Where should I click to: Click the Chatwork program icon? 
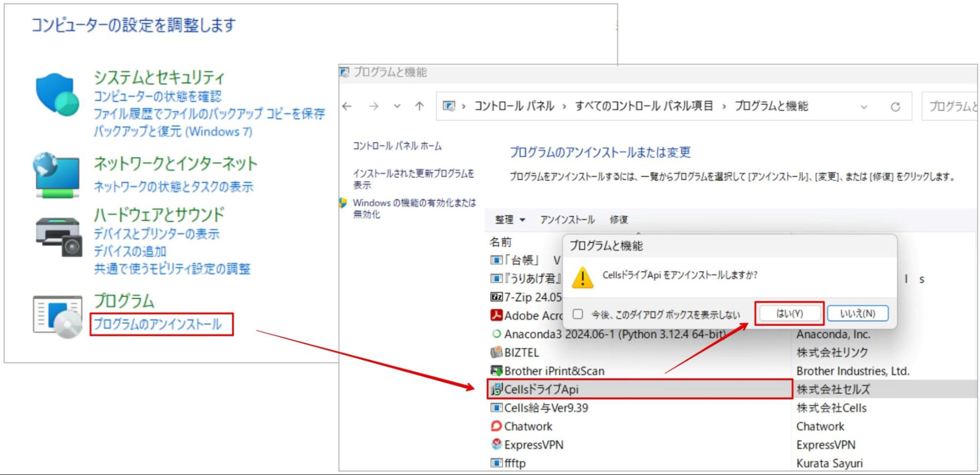(x=496, y=426)
